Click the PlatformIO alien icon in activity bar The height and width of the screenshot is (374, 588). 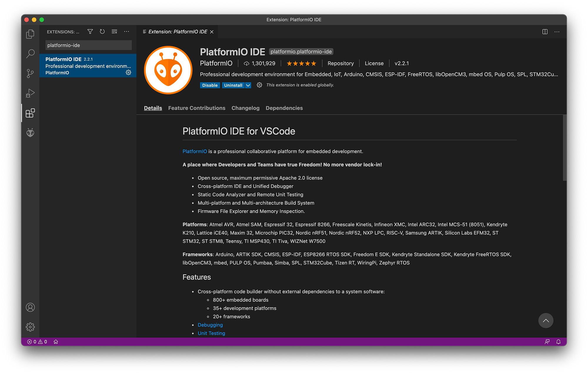pyautogui.click(x=30, y=133)
